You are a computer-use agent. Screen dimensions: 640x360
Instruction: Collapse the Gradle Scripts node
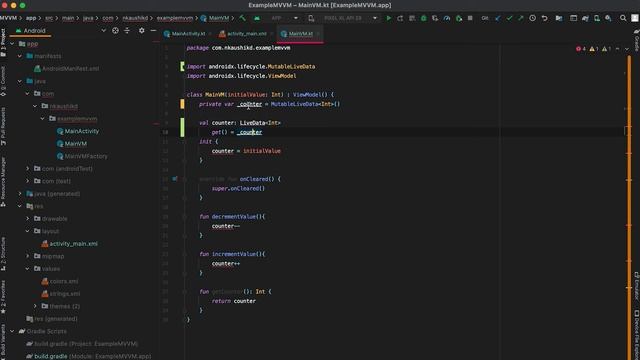click(12, 331)
